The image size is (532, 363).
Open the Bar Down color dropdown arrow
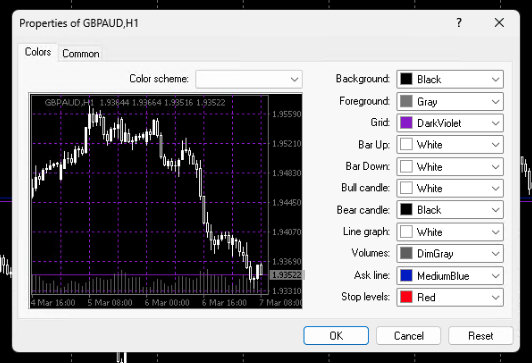[495, 167]
